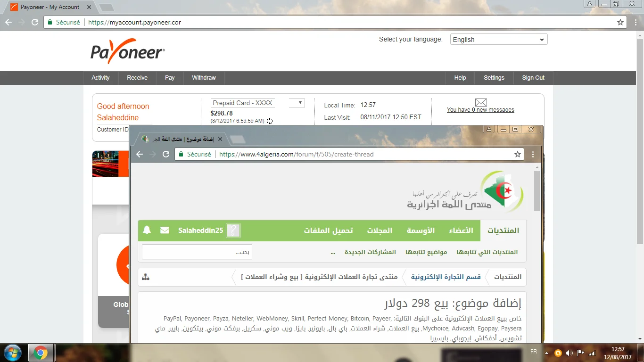Expand the forum's three-dots more menu

pyautogui.click(x=333, y=252)
